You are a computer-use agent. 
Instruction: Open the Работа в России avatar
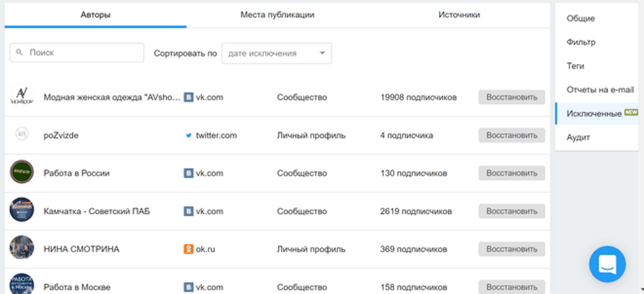click(x=22, y=171)
